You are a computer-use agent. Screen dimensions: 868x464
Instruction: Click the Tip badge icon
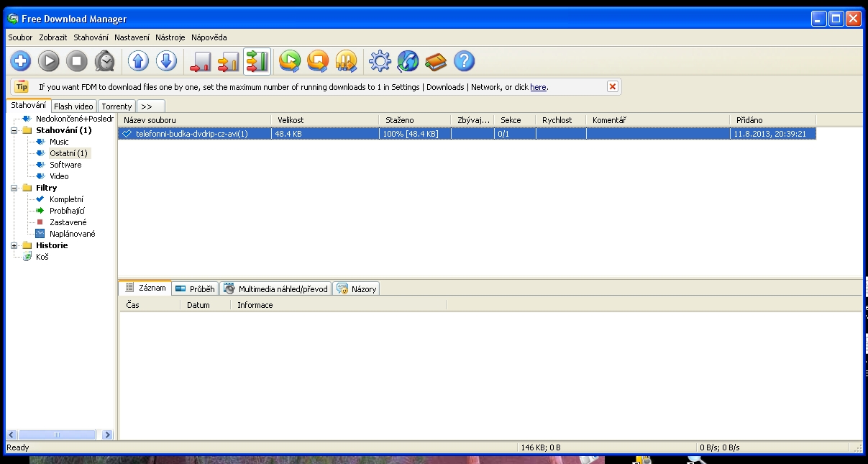pyautogui.click(x=22, y=86)
